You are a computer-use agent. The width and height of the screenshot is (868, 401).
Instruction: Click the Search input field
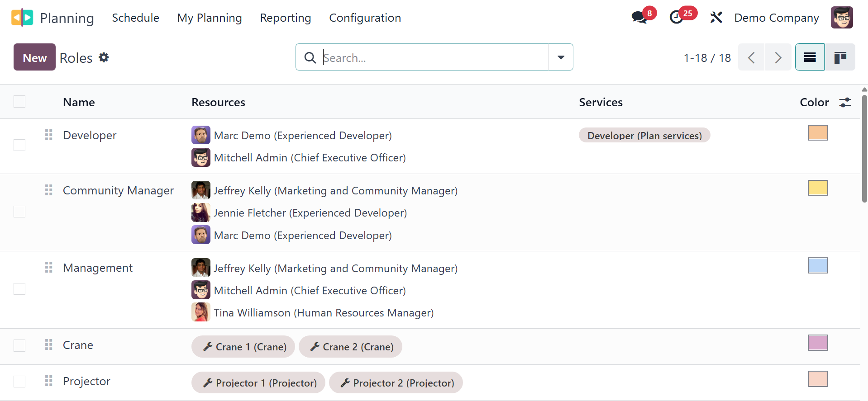434,58
